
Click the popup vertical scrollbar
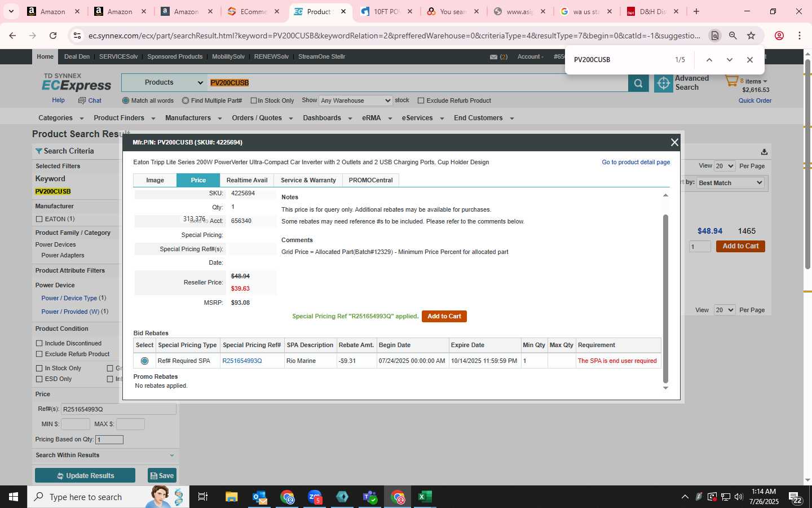(665, 299)
